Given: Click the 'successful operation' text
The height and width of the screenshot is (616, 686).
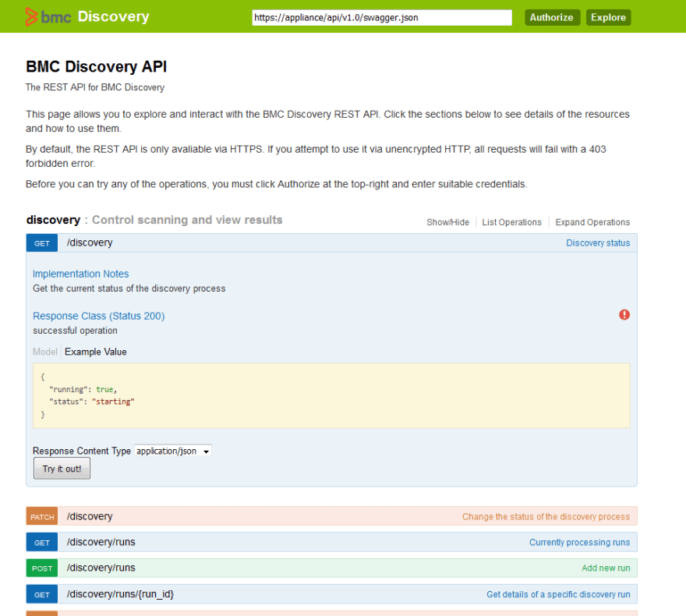Looking at the screenshot, I should coord(76,331).
